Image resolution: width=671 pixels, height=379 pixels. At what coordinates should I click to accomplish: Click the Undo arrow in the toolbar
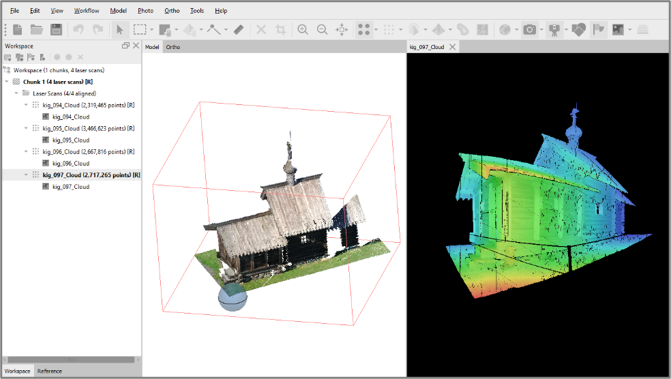[78, 30]
